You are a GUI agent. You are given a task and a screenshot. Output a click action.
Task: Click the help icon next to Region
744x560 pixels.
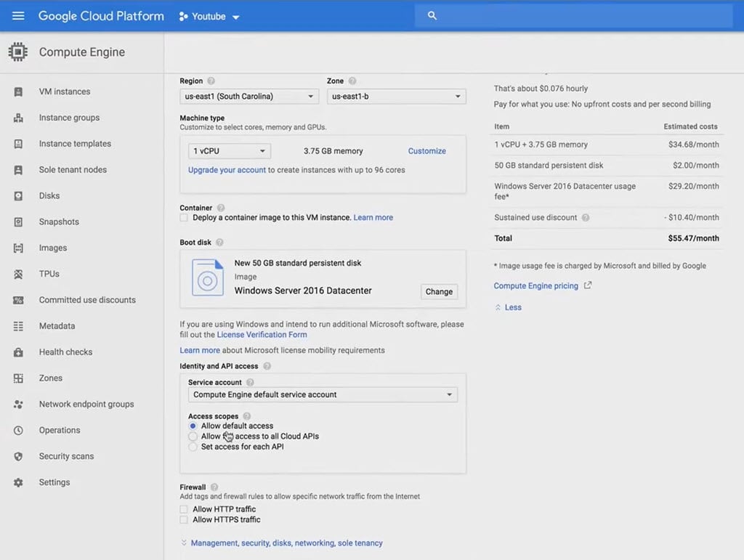(211, 81)
